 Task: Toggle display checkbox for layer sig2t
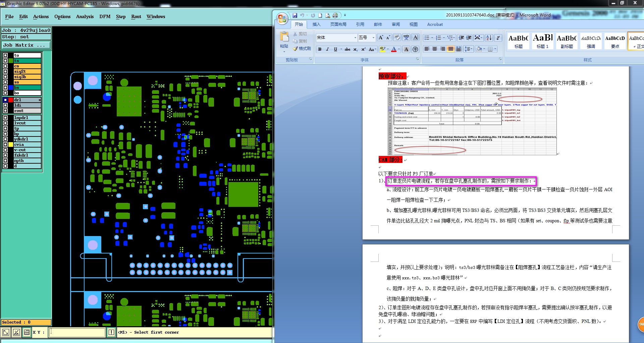(x=5, y=71)
